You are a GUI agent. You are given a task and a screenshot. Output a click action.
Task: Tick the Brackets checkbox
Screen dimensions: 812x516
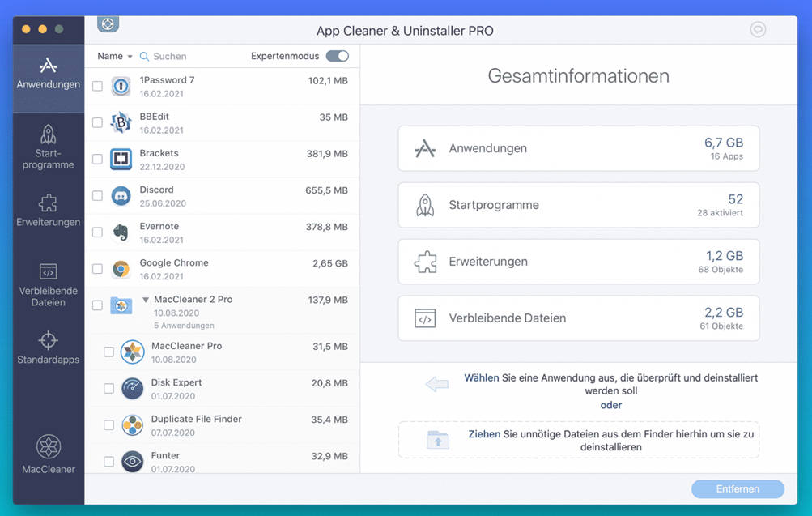[97, 159]
